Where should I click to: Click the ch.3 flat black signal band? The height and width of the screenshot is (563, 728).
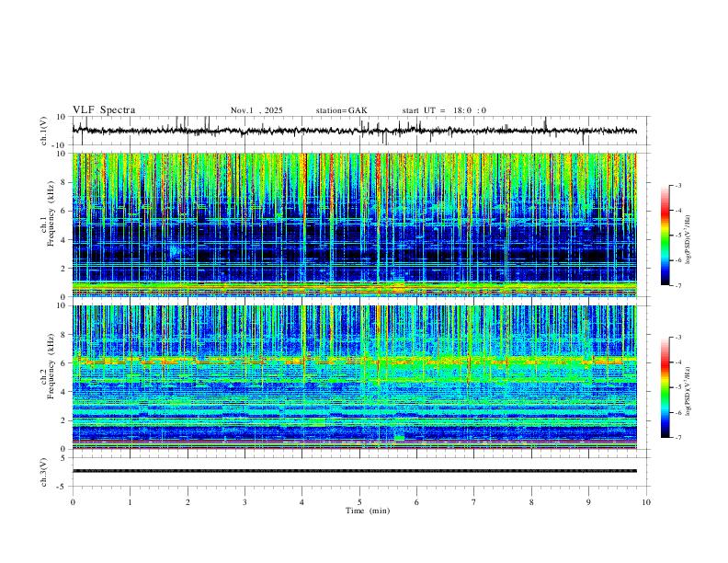coord(355,471)
